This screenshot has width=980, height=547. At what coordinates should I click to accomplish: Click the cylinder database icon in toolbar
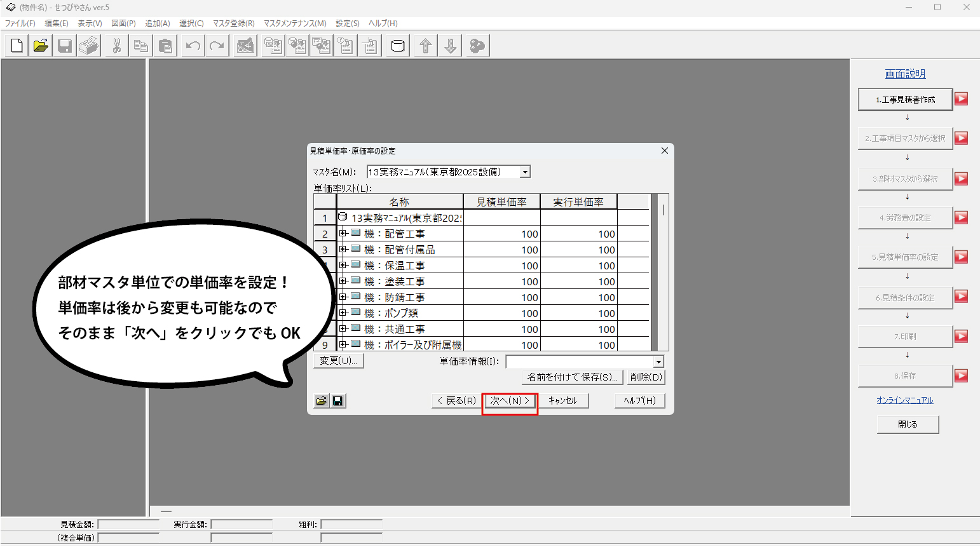[x=398, y=46]
